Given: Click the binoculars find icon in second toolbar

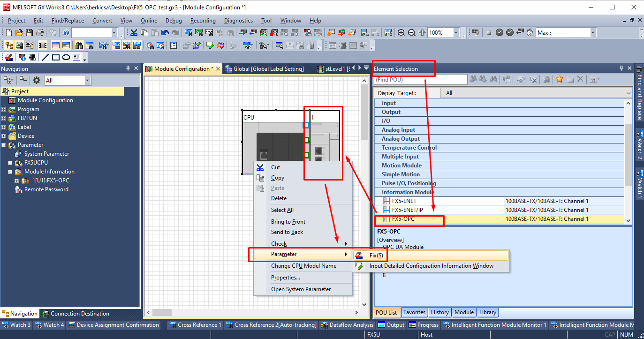Looking at the screenshot, I should tap(79, 45).
